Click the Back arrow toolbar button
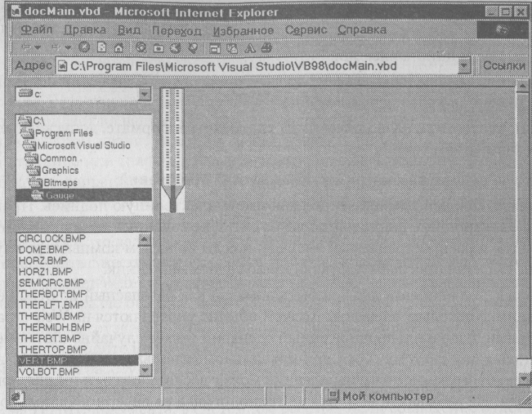Viewport: 532px width, 414px height. pos(26,47)
